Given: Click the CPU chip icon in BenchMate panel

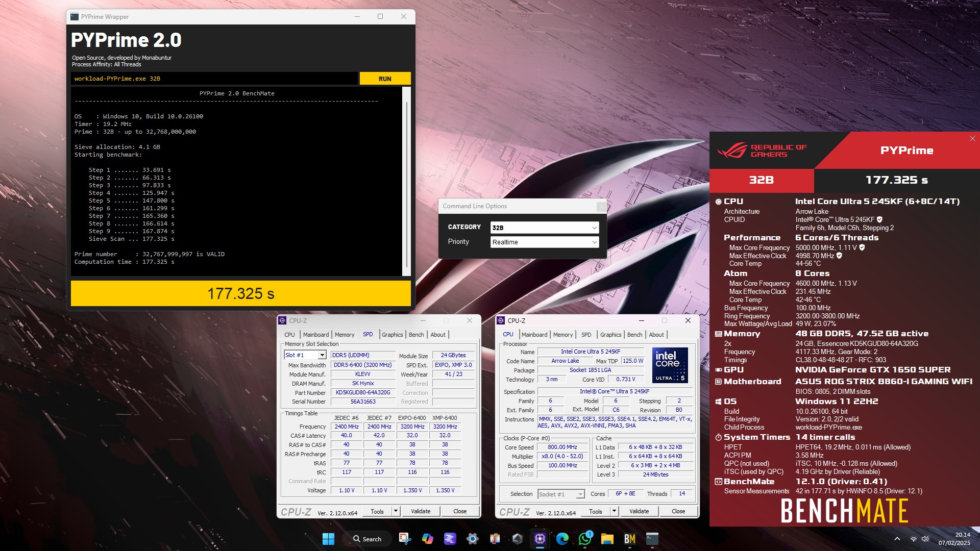Looking at the screenshot, I should coord(718,202).
